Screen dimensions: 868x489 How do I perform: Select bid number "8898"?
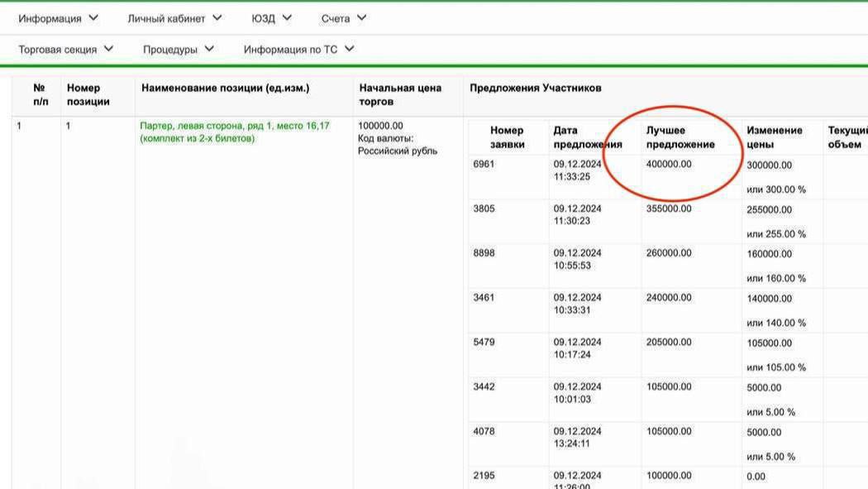click(x=484, y=253)
